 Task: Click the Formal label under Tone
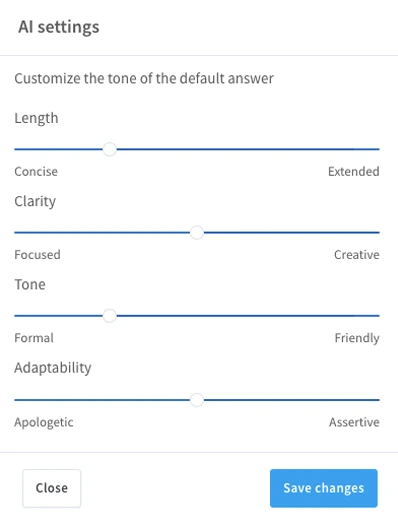(34, 338)
